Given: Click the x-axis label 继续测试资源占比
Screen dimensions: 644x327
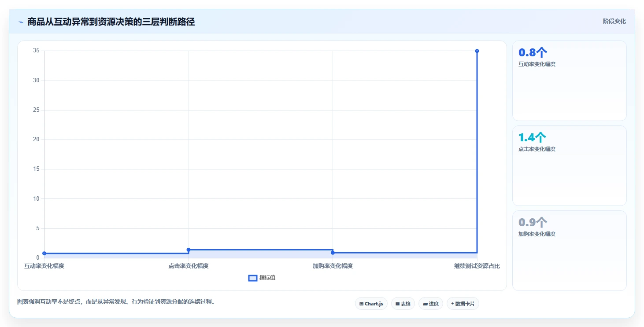Looking at the screenshot, I should pyautogui.click(x=477, y=266).
